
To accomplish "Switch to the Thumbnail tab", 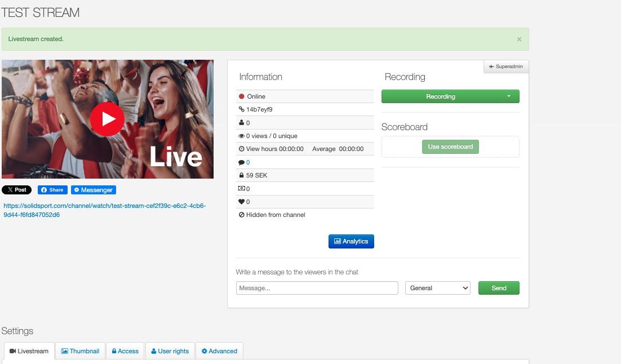I will [x=80, y=351].
